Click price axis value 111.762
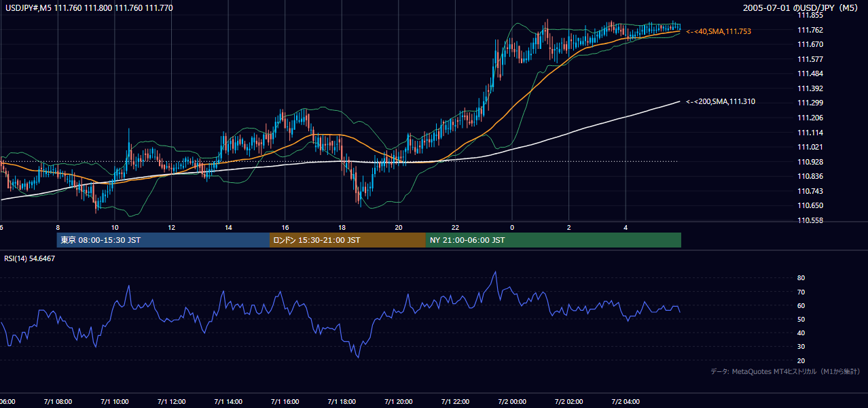 tap(810, 30)
